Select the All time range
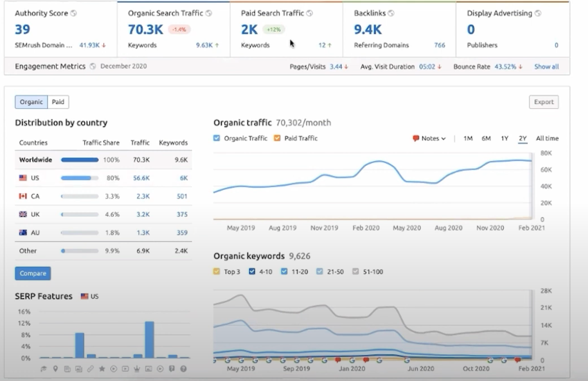This screenshot has width=588, height=381. click(x=547, y=138)
